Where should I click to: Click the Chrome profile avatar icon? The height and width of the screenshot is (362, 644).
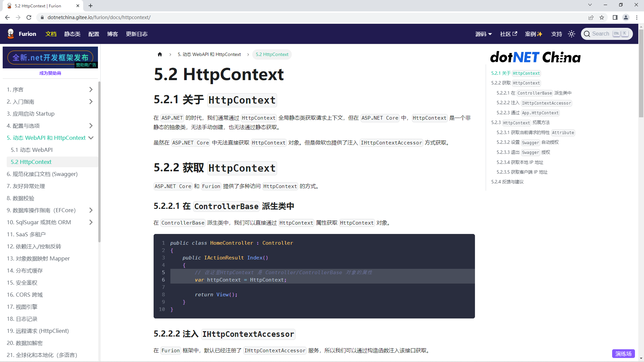626,17
